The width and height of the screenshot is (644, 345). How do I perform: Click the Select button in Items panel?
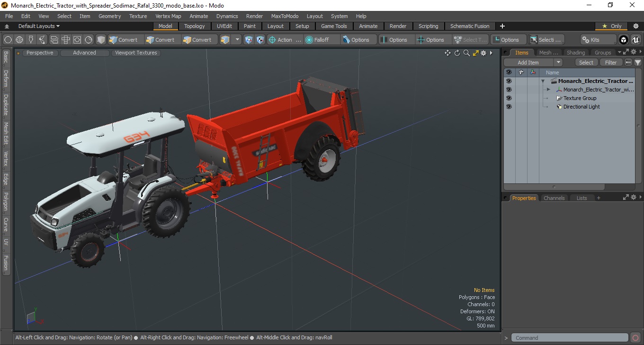[x=586, y=63]
